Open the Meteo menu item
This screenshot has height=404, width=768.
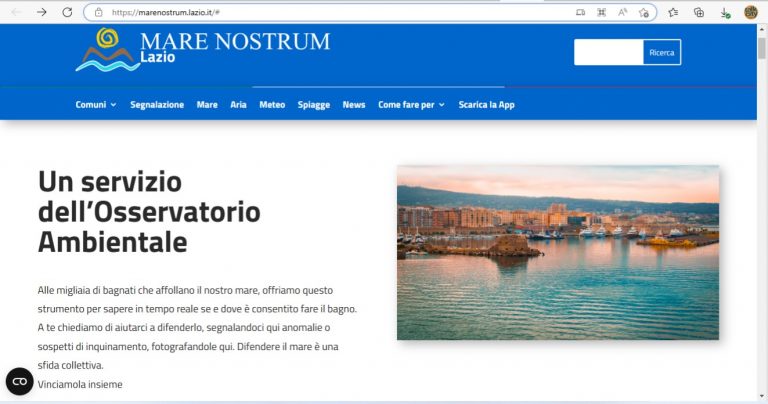pyautogui.click(x=272, y=105)
